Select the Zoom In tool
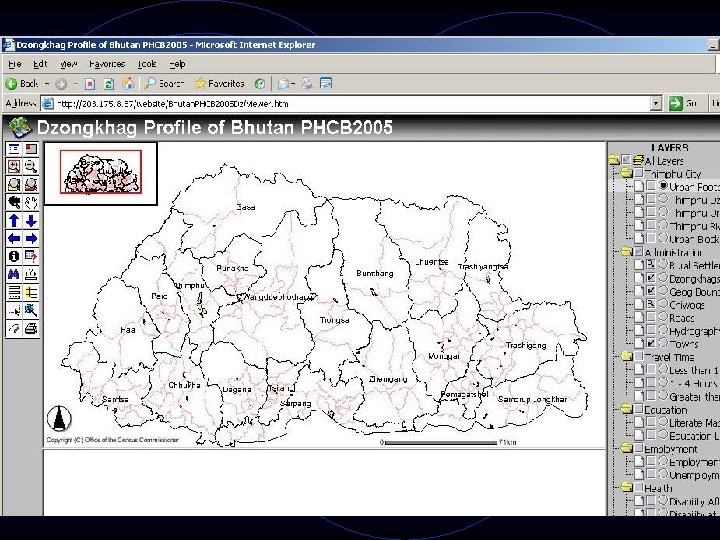 pyautogui.click(x=14, y=166)
